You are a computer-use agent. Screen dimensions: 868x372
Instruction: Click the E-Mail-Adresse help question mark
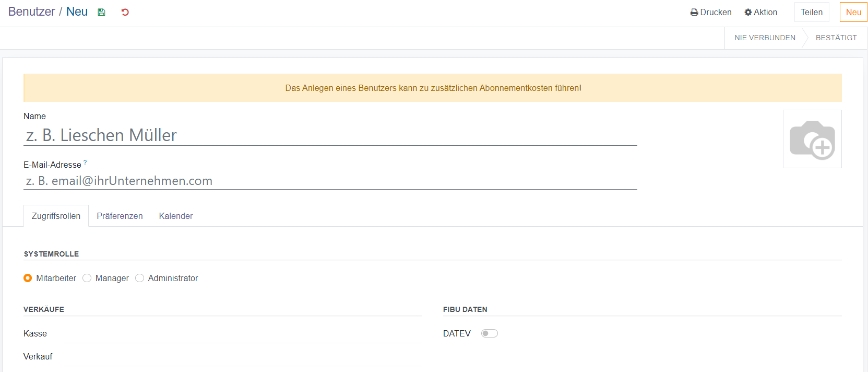pos(85,162)
